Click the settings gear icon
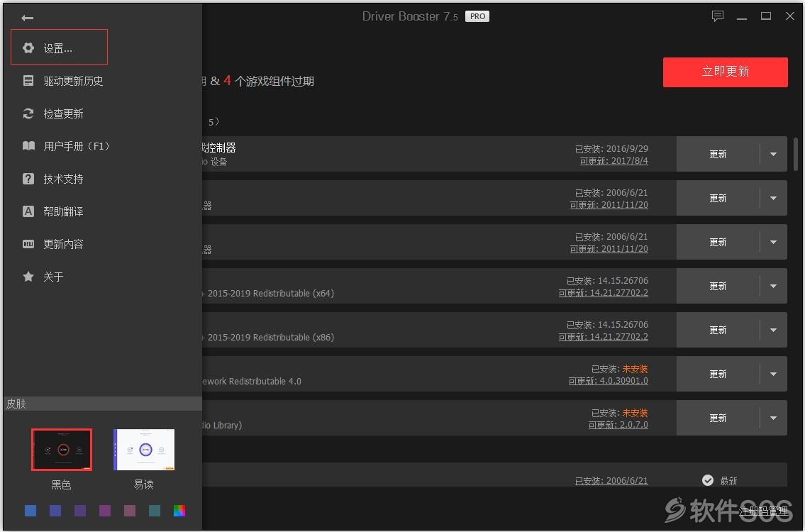The height and width of the screenshot is (532, 805). pos(28,48)
